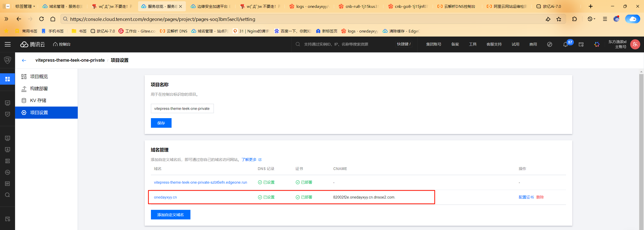Click the 快捷键 shortcut hint
Viewport: 644px width, 230px height.
tap(404, 44)
